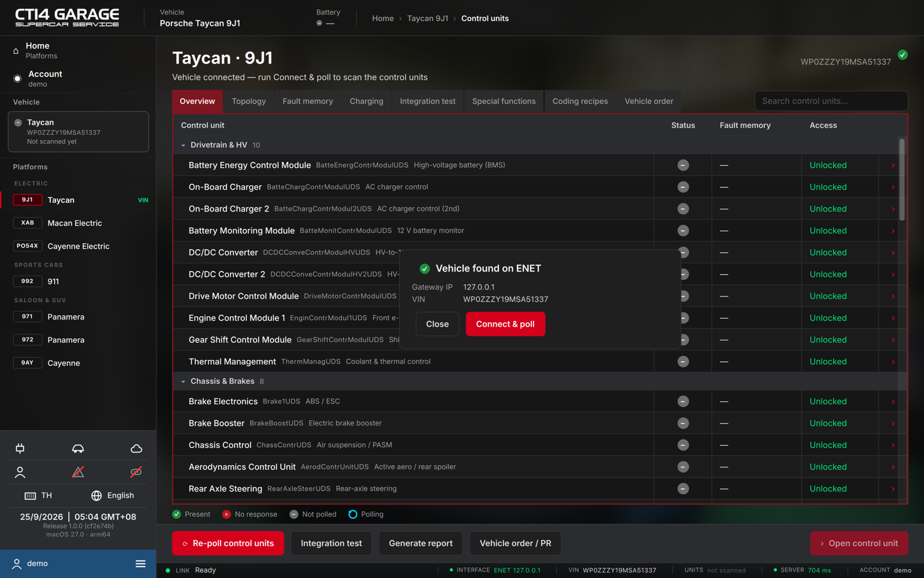Viewport: 924px width, 578px height.
Task: Click the PO54X platform badge
Action: click(x=27, y=246)
